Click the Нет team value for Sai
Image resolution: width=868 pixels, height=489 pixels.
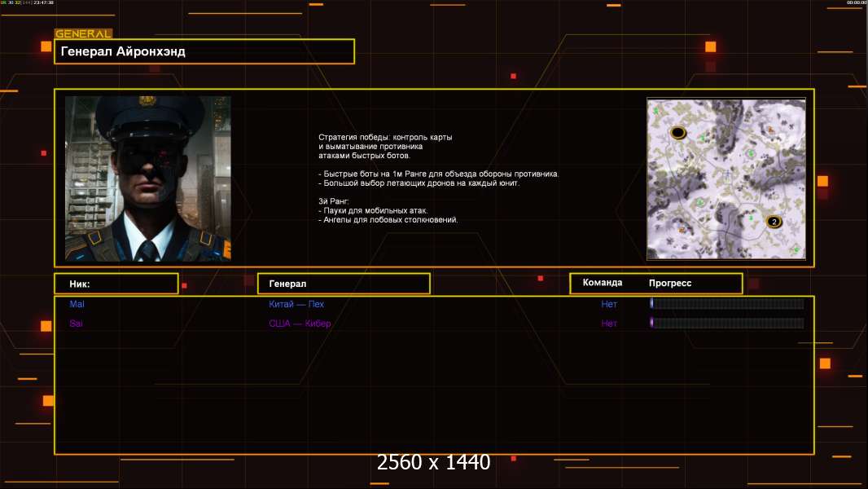click(x=609, y=324)
